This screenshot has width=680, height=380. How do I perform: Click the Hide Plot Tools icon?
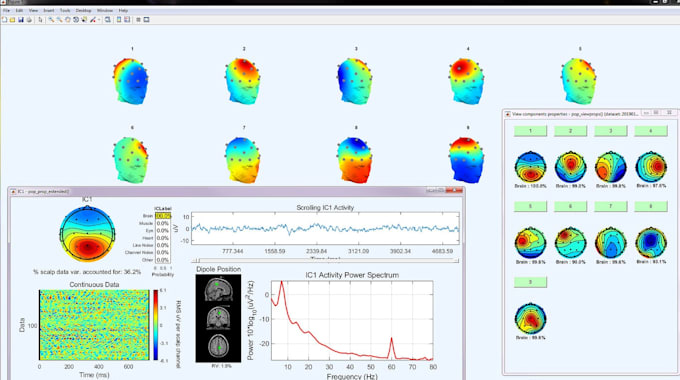click(x=138, y=20)
